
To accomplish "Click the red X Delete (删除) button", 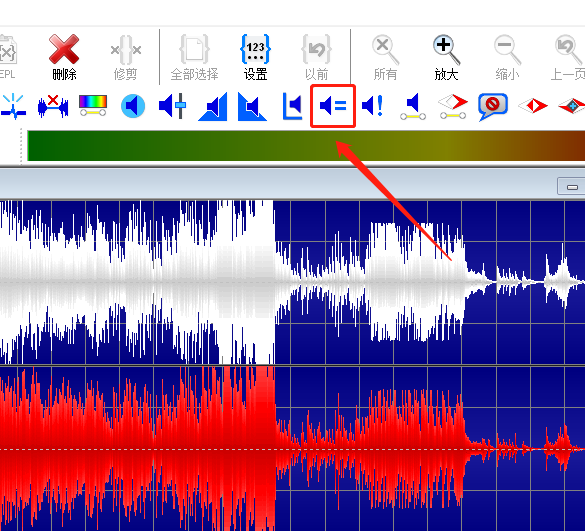I will click(64, 57).
